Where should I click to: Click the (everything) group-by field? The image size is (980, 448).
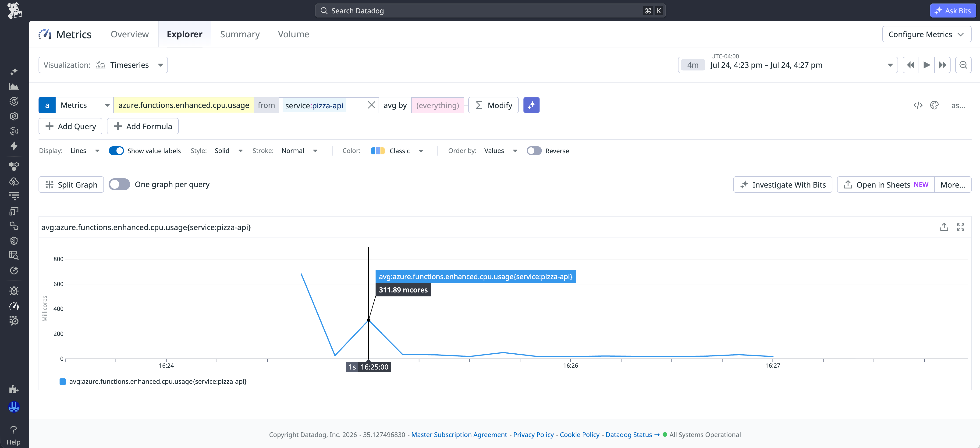(x=437, y=105)
